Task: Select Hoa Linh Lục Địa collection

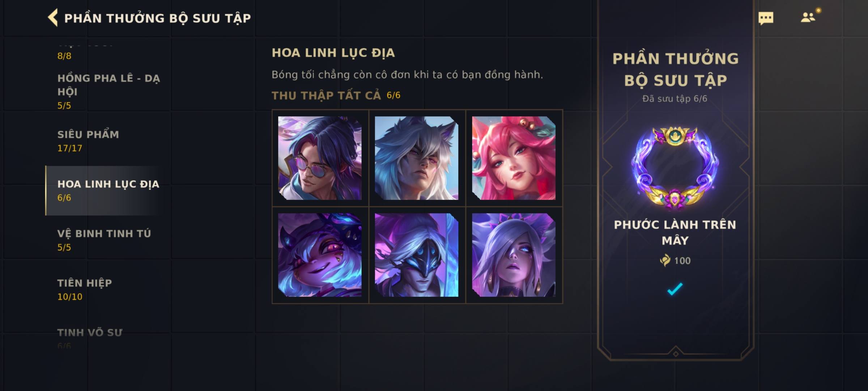Action: [x=108, y=190]
